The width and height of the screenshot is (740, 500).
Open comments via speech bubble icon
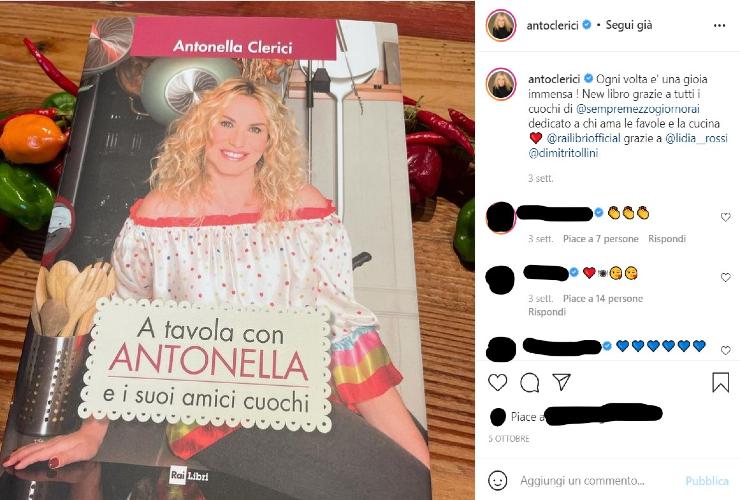coord(530,382)
